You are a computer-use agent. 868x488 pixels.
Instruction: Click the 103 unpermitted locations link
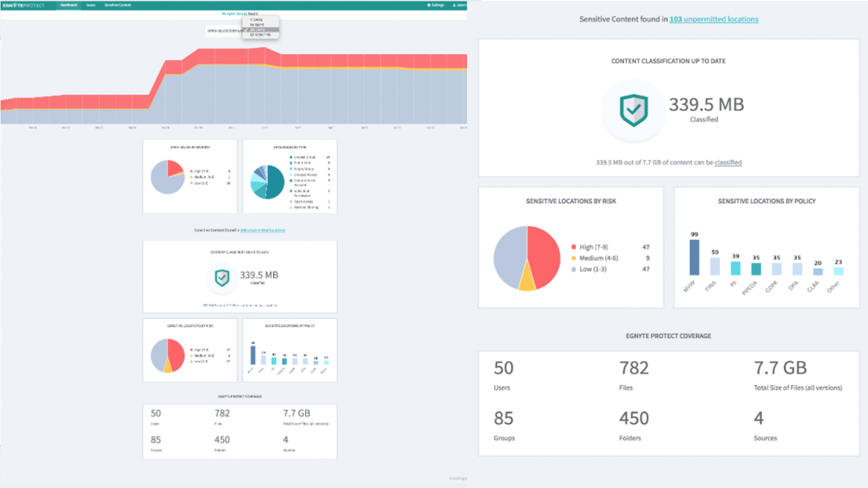[x=713, y=19]
